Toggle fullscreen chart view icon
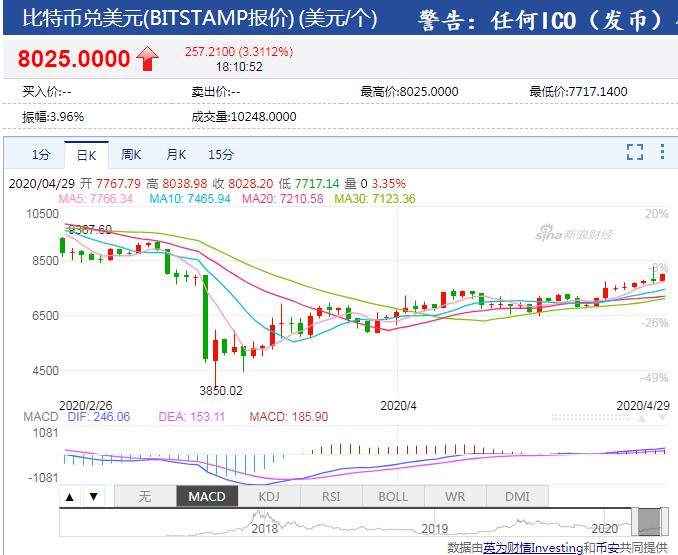 click(x=635, y=152)
